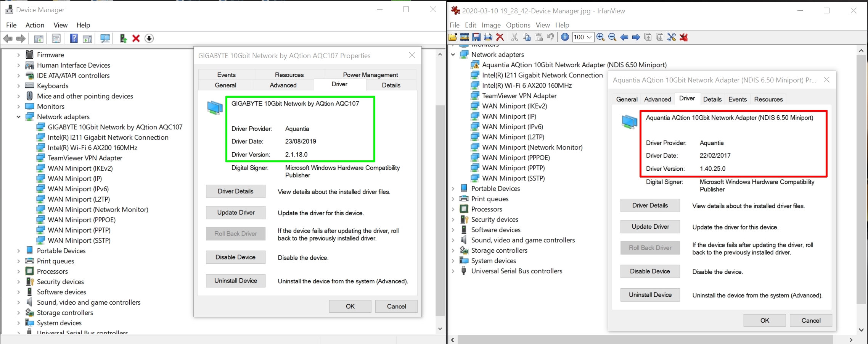Click the Update device driver toolbar icon
Image resolution: width=868 pixels, height=344 pixels.
point(123,39)
